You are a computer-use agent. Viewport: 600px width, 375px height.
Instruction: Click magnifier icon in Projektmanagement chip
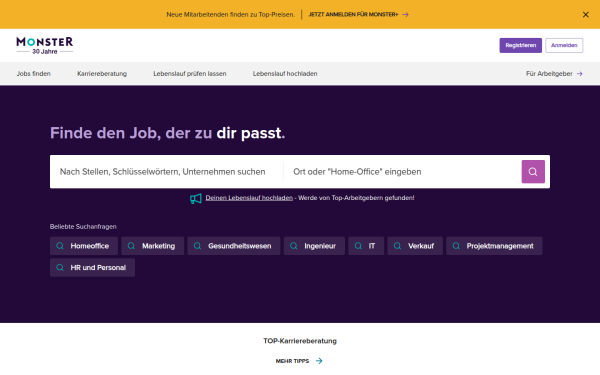[456, 246]
